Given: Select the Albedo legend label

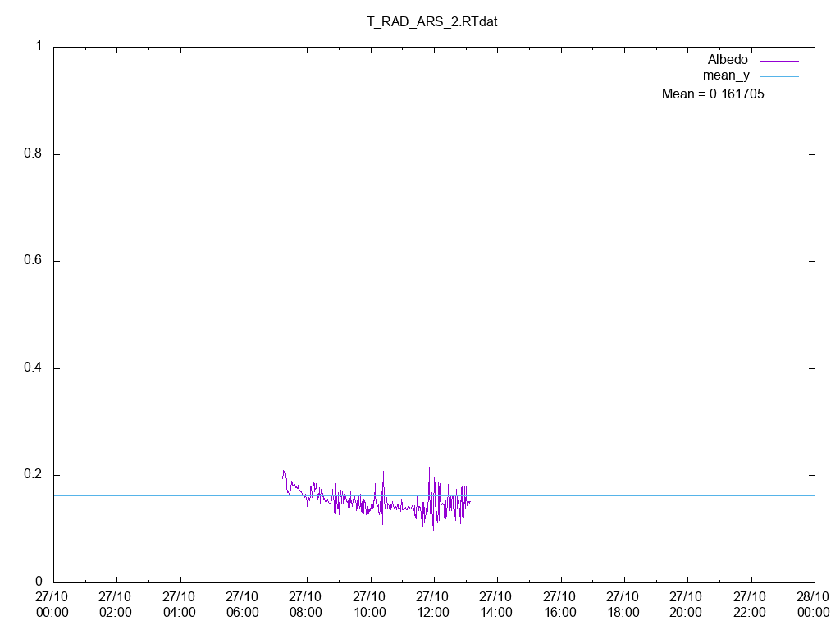Looking at the screenshot, I should 728,60.
